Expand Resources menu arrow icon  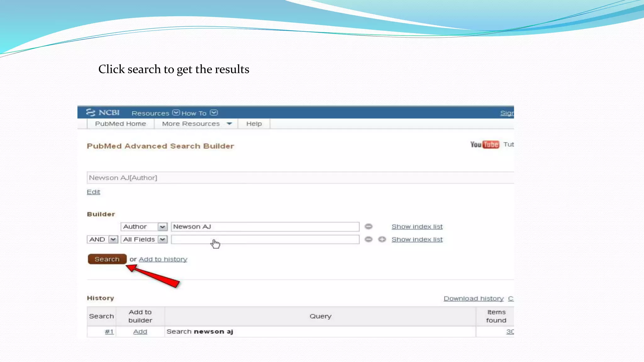coord(176,113)
